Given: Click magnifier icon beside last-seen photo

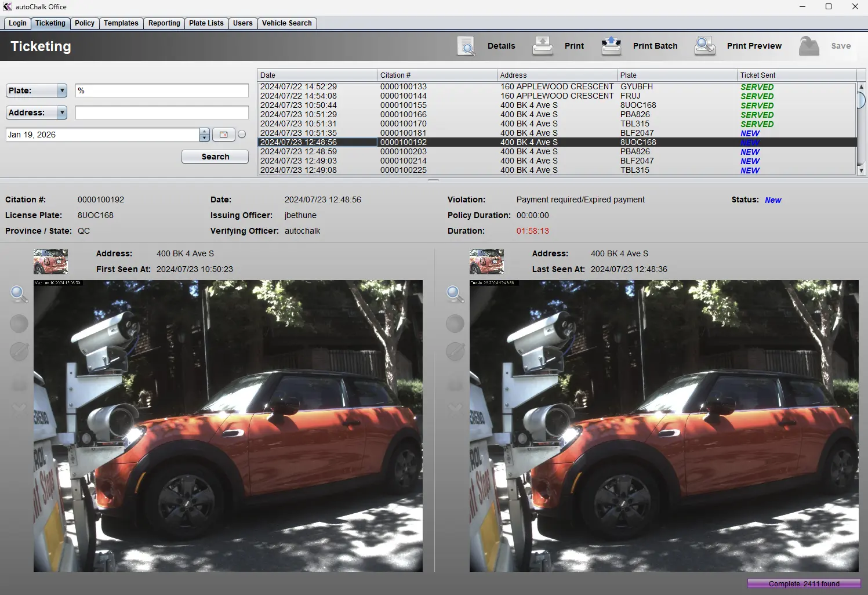Looking at the screenshot, I should (x=455, y=294).
